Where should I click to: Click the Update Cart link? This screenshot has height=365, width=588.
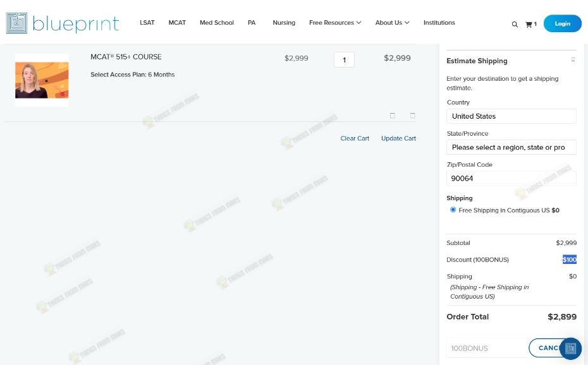(x=398, y=138)
